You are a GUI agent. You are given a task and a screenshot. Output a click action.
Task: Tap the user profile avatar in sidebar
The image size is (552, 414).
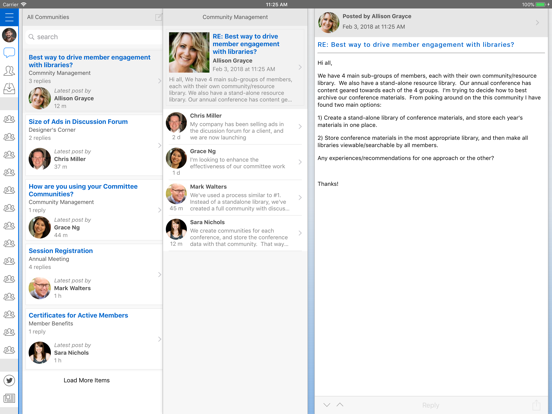click(x=9, y=35)
